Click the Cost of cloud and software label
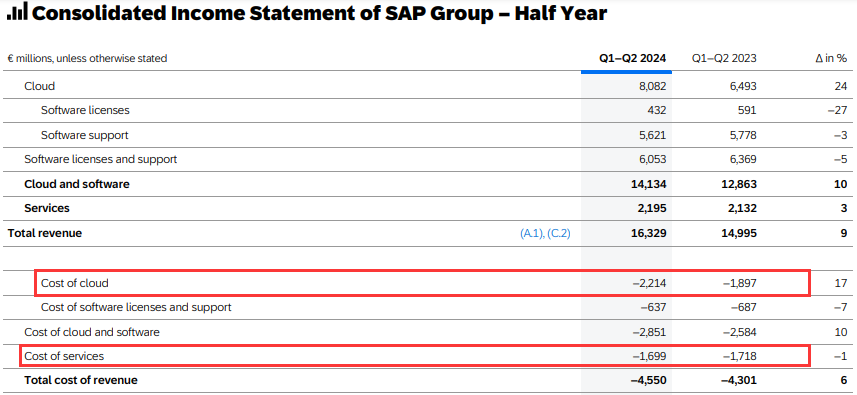This screenshot has height=395, width=857. (92, 332)
